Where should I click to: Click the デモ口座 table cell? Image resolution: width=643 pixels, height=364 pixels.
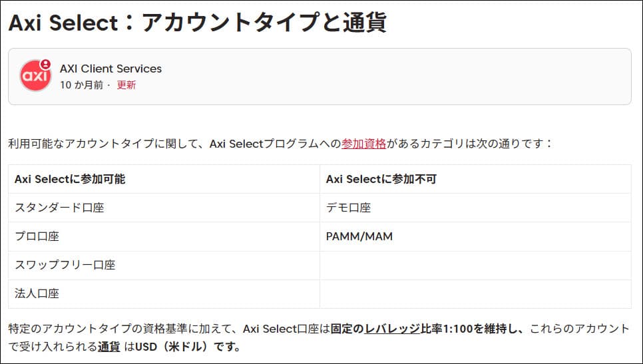[x=348, y=208]
